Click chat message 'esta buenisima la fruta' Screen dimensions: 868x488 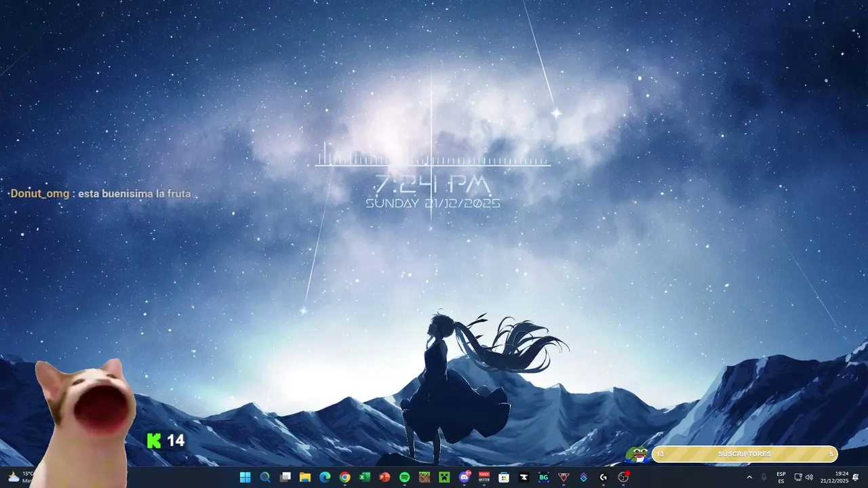[x=134, y=194]
